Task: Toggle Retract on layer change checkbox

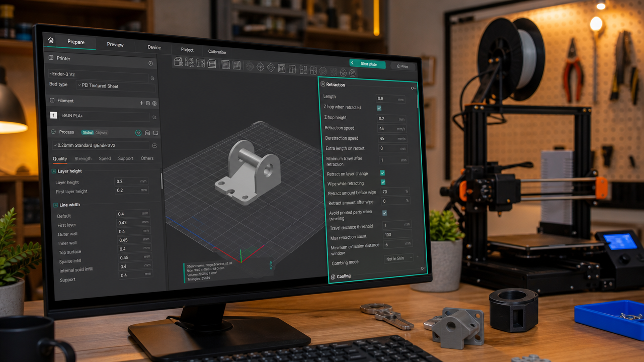Action: (382, 173)
